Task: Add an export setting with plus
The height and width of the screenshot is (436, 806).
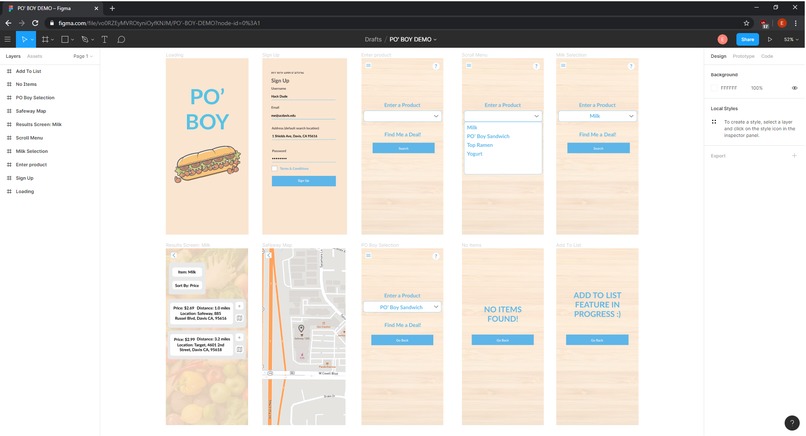Action: tap(794, 155)
